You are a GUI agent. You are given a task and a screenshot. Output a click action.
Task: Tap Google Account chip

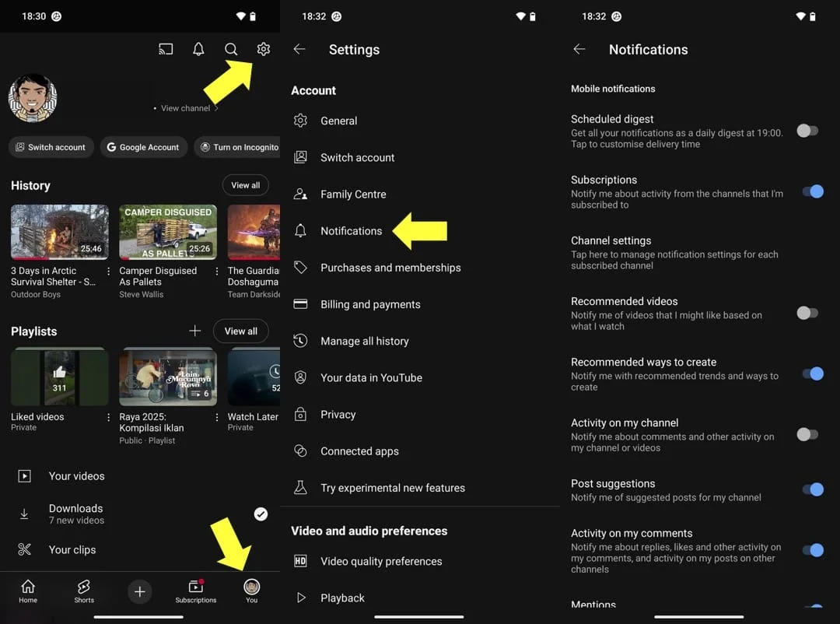click(144, 147)
